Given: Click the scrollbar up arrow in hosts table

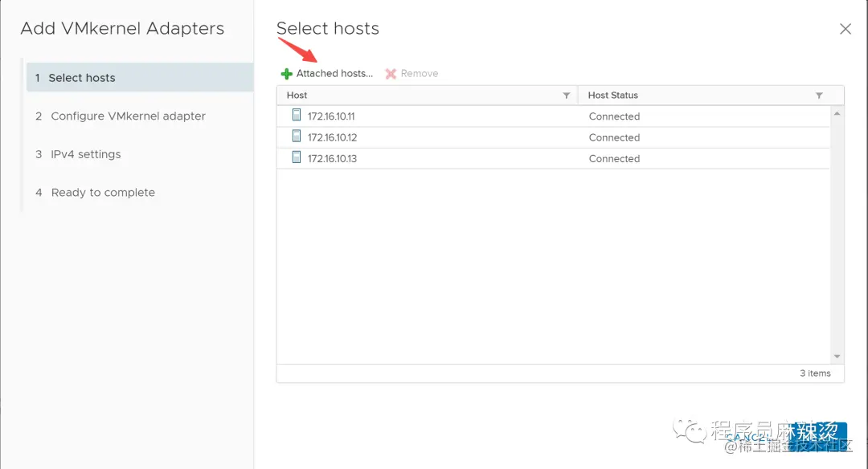Looking at the screenshot, I should (837, 113).
